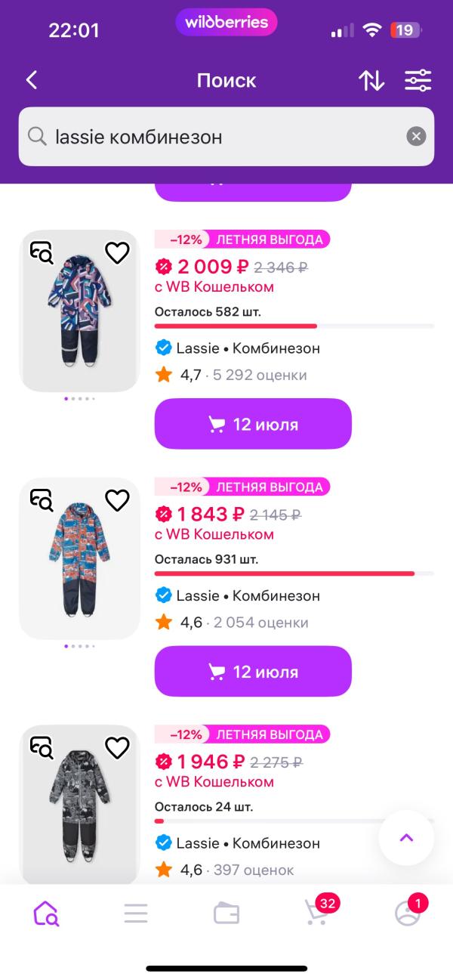453x980 pixels.
Task: Add the 2 009 ₽ jumpsuit to cart
Action: [253, 424]
